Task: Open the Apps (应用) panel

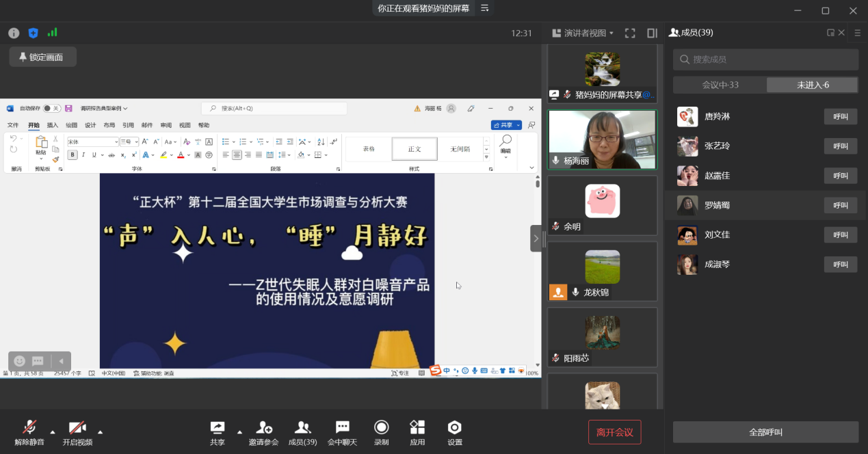Action: (417, 428)
